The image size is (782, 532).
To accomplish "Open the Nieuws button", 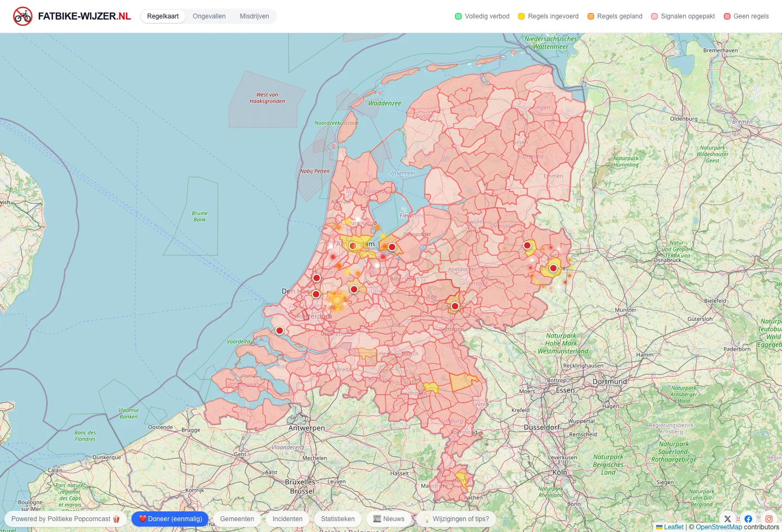I will 389,519.
